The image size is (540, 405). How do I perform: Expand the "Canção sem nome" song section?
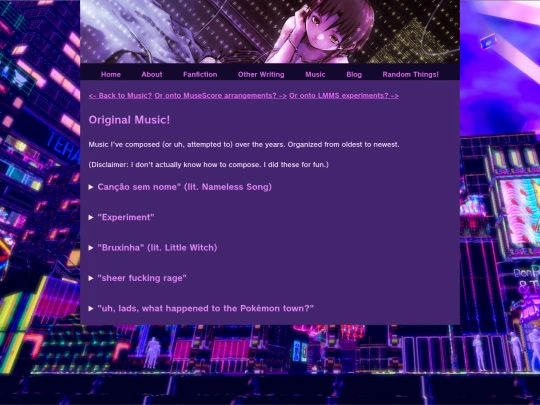tap(180, 187)
